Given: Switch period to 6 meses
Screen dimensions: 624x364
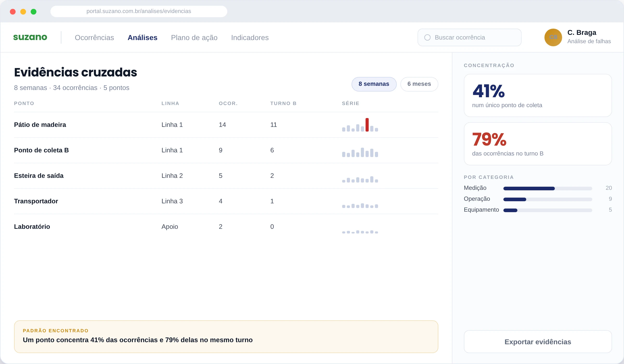Looking at the screenshot, I should click(419, 84).
